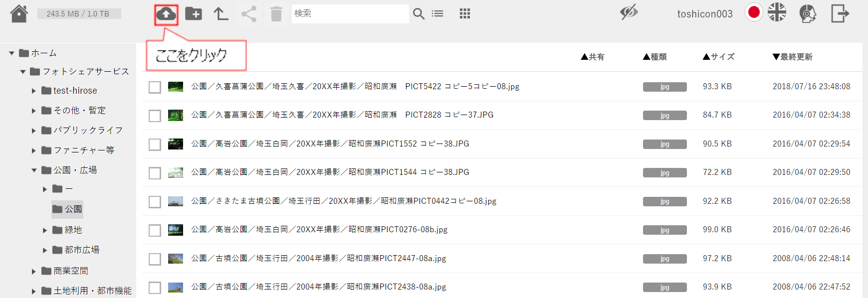The image size is (868, 298).
Task: Open thumbnail of PICT0276-08b image
Action: (176, 230)
